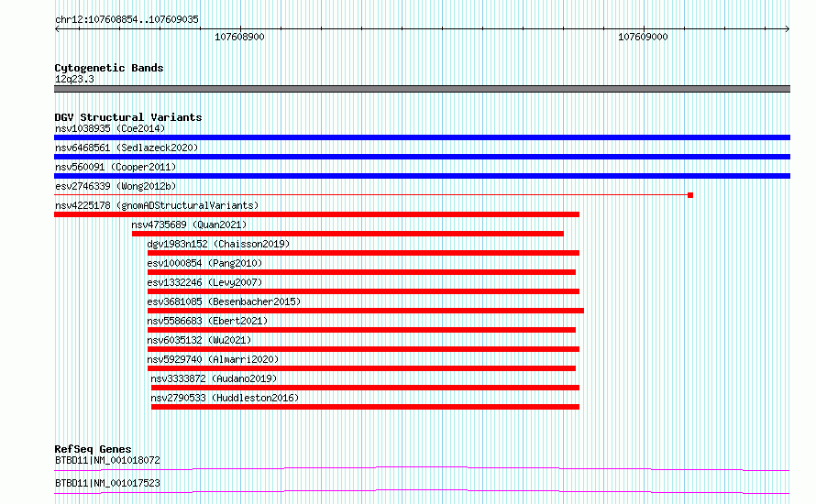
Task: Select the nsv6468561 (Sedlazeck2020) label
Action: coord(127,148)
